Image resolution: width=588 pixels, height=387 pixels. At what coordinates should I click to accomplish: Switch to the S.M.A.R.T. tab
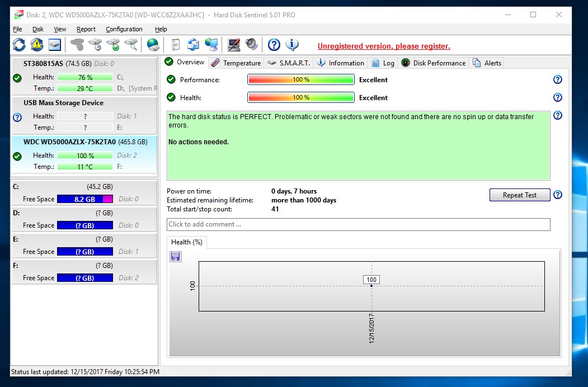[289, 63]
